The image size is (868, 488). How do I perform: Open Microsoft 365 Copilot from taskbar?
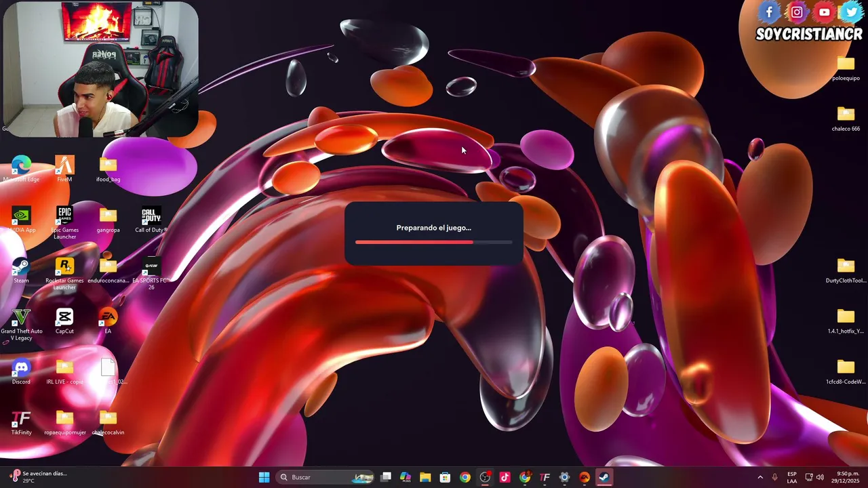[406, 477]
